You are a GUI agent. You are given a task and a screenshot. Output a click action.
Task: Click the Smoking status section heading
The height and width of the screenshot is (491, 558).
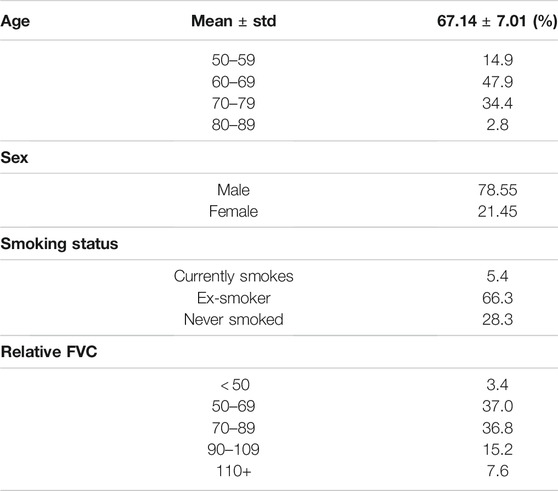(x=59, y=244)
